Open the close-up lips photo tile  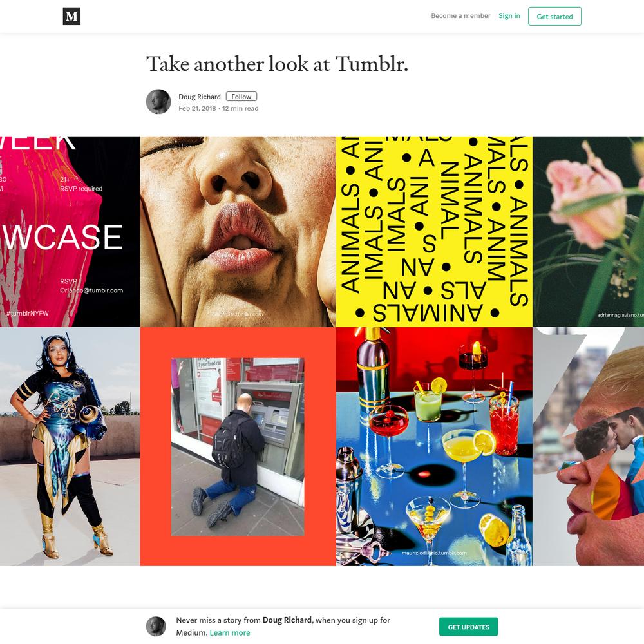click(x=238, y=232)
